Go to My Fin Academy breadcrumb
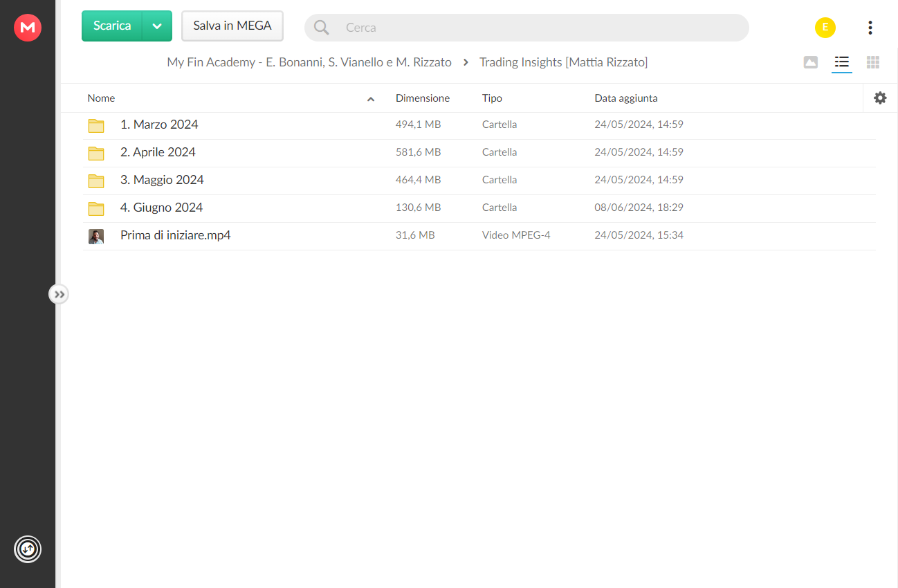This screenshot has width=898, height=588. [x=309, y=62]
